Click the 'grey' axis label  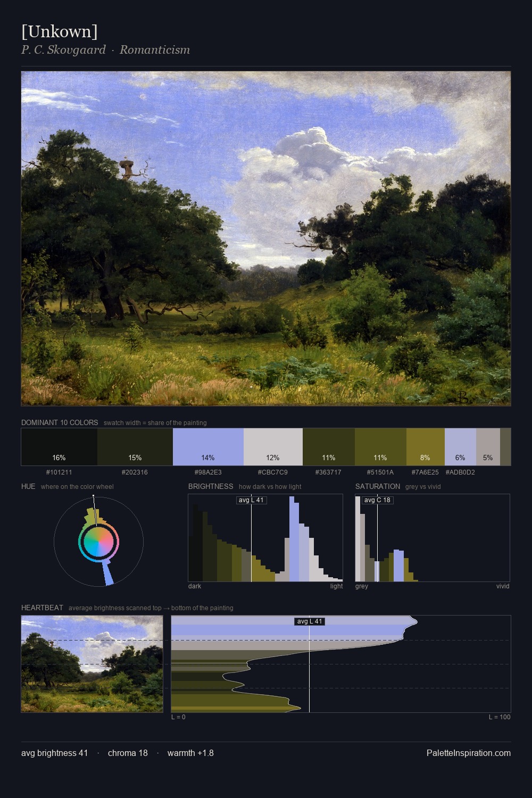[x=362, y=586]
